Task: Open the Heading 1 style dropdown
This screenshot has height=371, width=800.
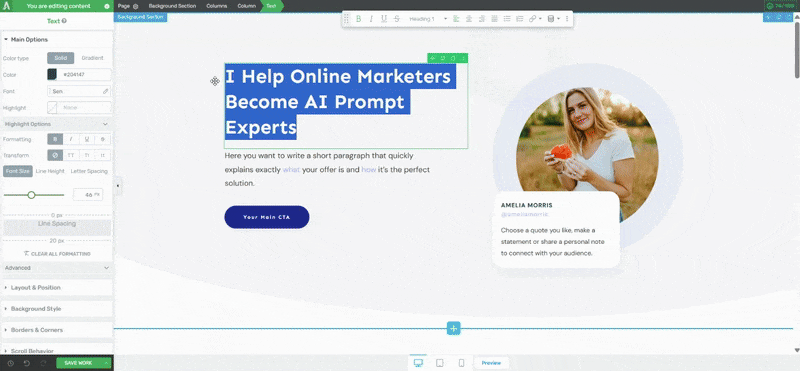Action: [428, 19]
